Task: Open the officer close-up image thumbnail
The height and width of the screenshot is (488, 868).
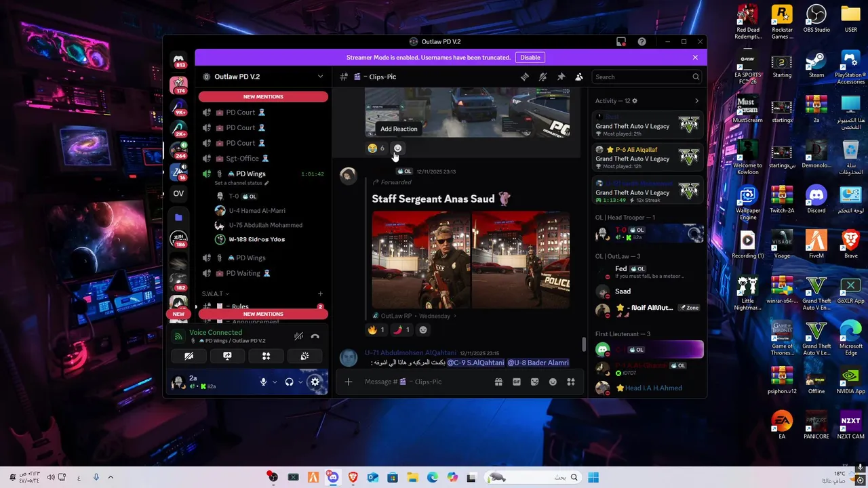Action: [x=421, y=260]
